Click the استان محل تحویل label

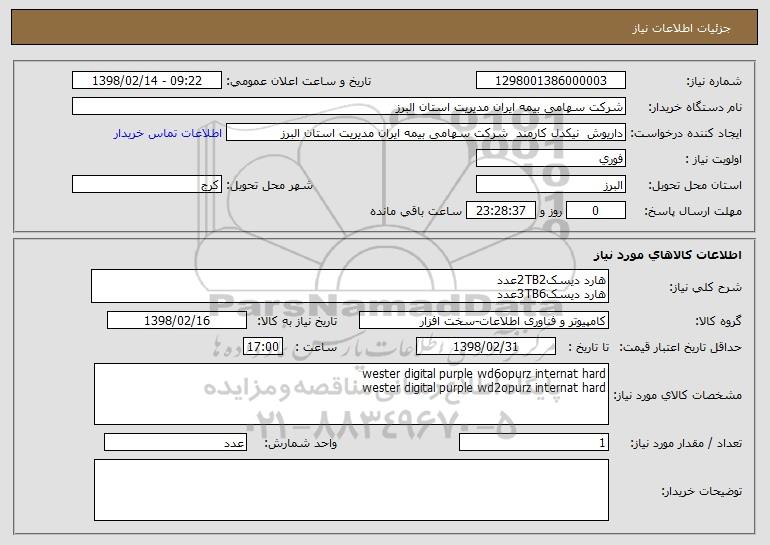(x=695, y=186)
